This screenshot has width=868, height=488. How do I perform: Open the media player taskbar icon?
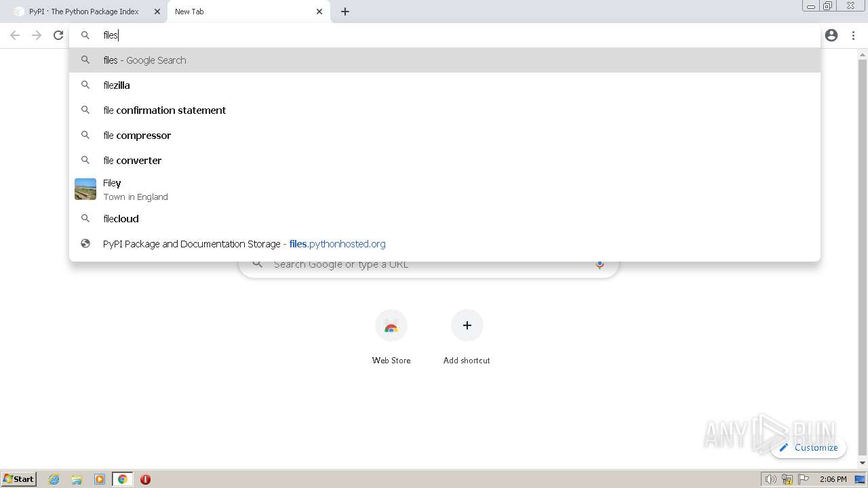tap(100, 479)
